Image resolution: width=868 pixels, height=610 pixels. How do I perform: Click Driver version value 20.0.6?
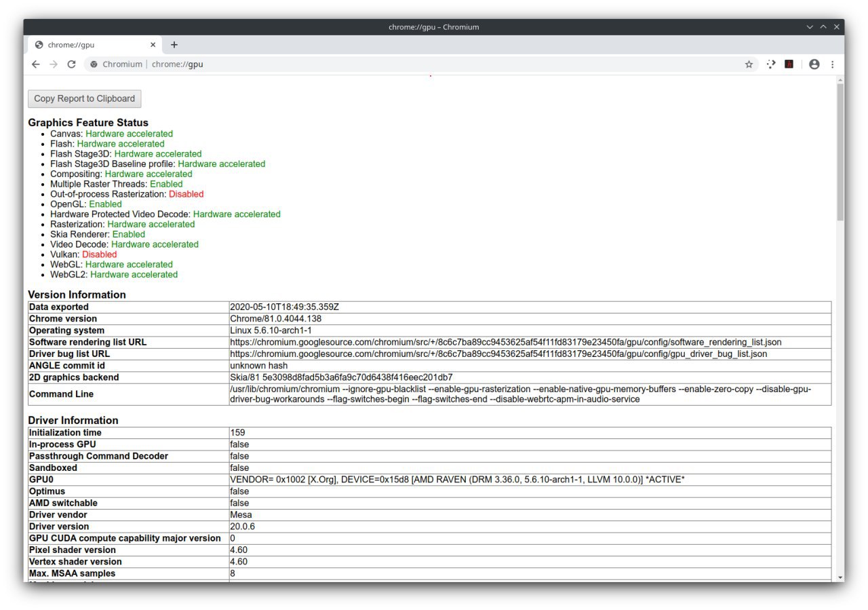(242, 527)
